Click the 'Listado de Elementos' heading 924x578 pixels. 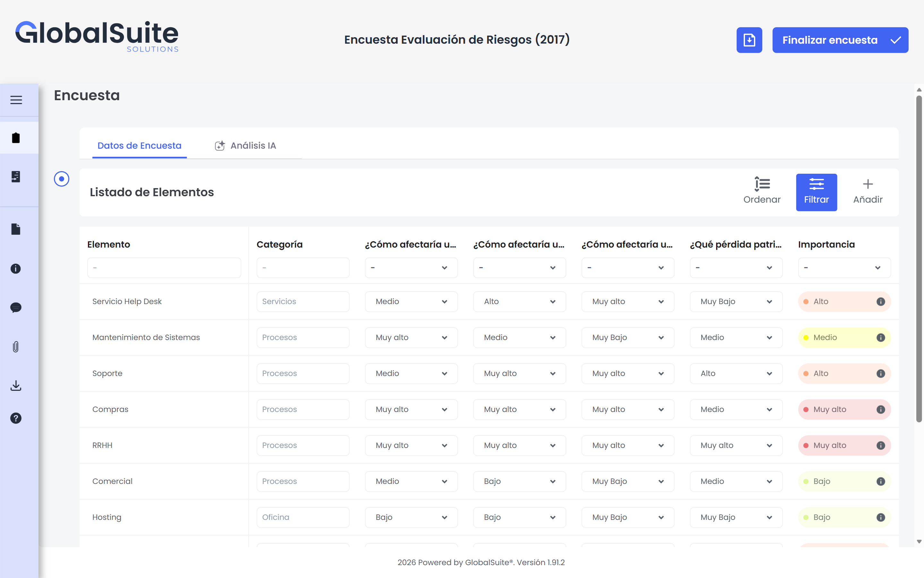(151, 192)
